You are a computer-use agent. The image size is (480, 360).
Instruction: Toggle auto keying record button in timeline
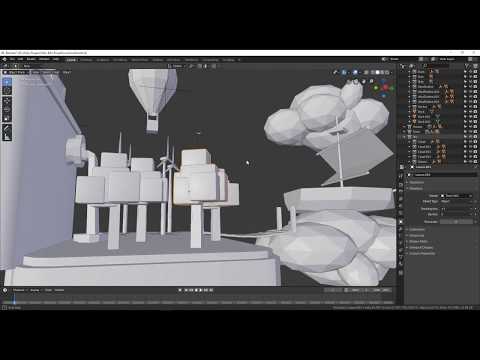[x=180, y=290]
